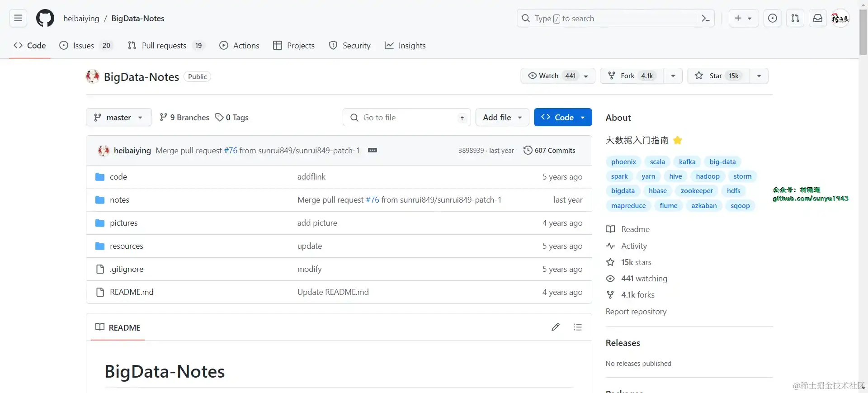Select the phoenix topic tag
The height and width of the screenshot is (393, 868).
pyautogui.click(x=623, y=162)
